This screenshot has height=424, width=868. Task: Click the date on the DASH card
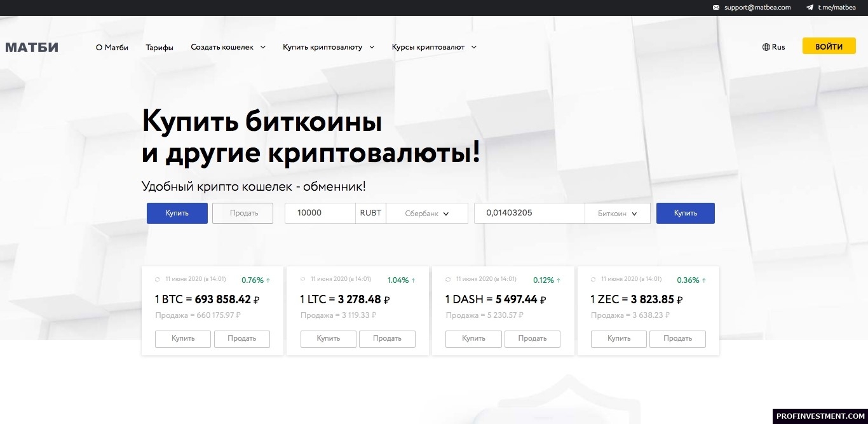(x=486, y=279)
